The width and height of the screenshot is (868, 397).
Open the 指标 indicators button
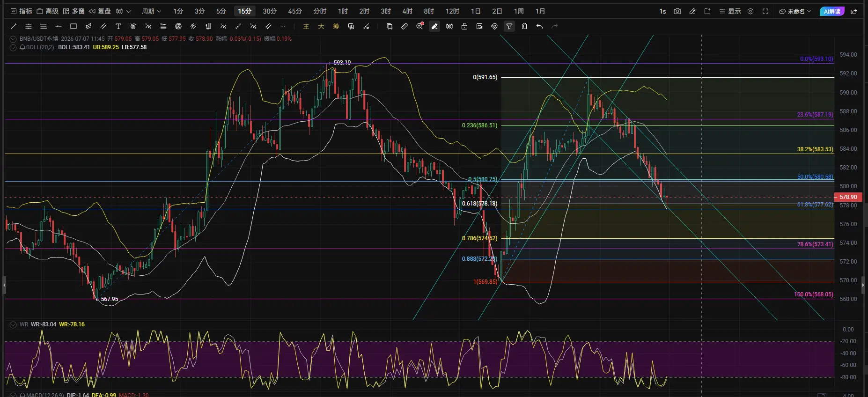(x=22, y=11)
